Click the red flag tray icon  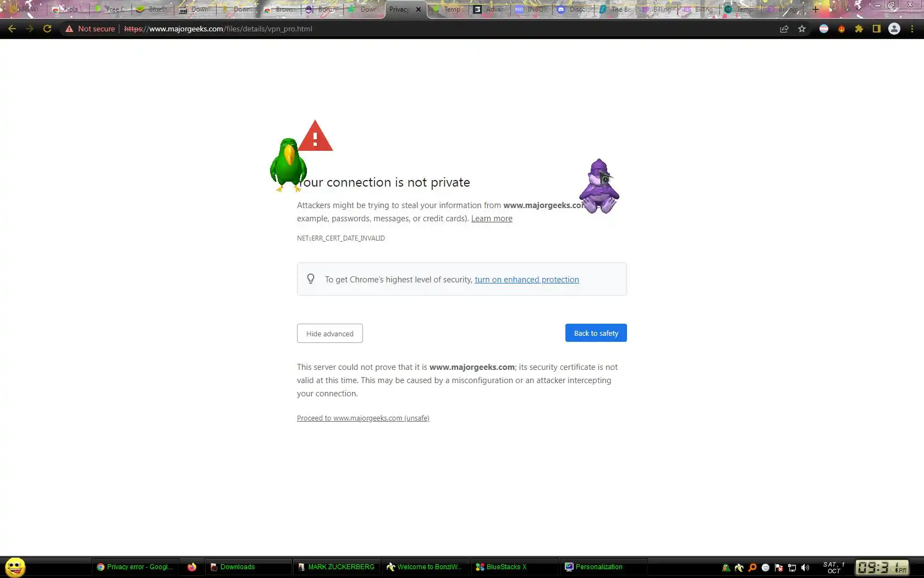779,567
